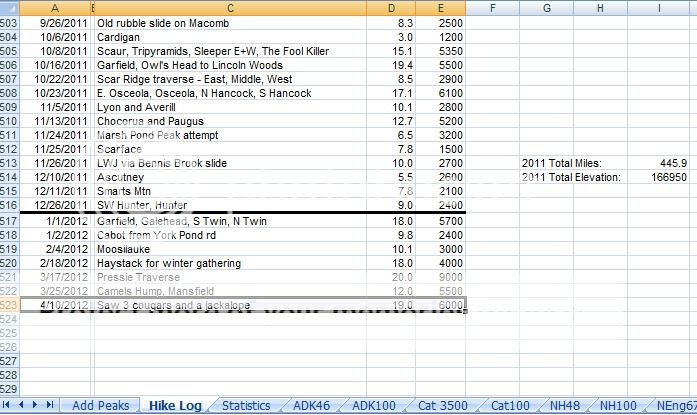Select column D header
Viewport: 697px width, 415px height.
[x=391, y=8]
